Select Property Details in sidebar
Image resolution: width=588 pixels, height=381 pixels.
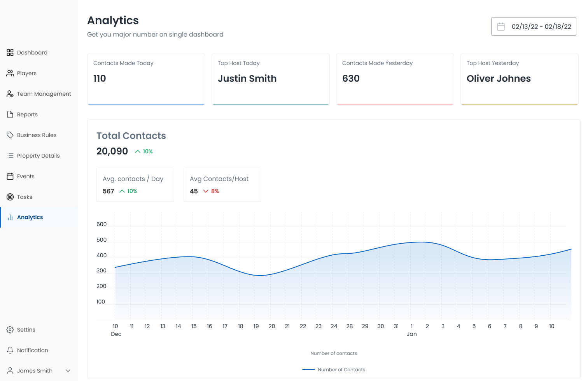[39, 156]
